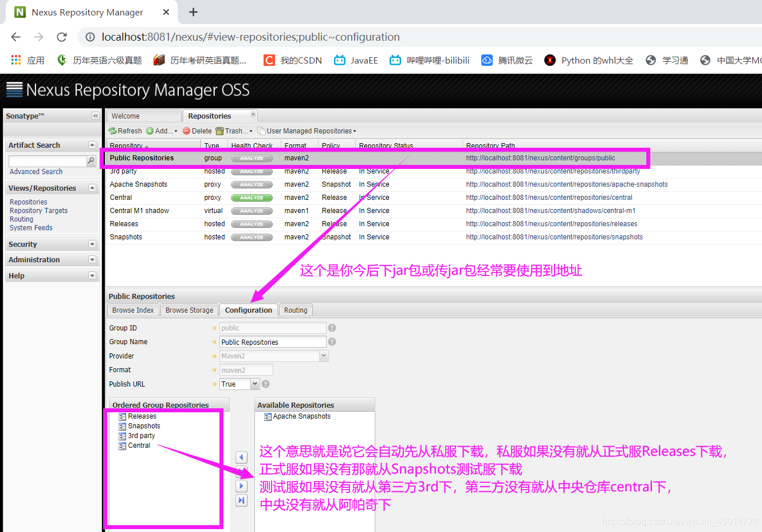
Task: Click Analyze button for Central repository
Action: [252, 198]
